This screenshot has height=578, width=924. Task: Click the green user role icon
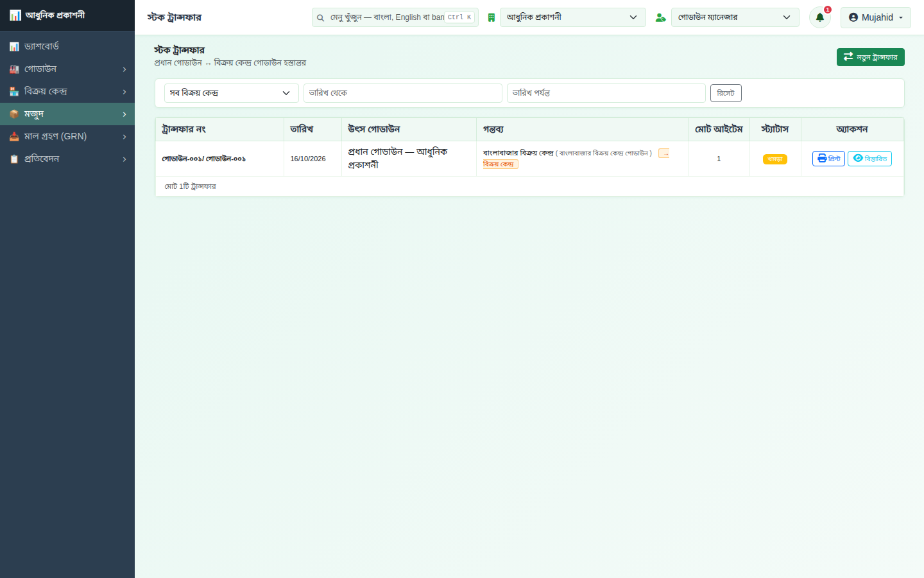pos(660,17)
